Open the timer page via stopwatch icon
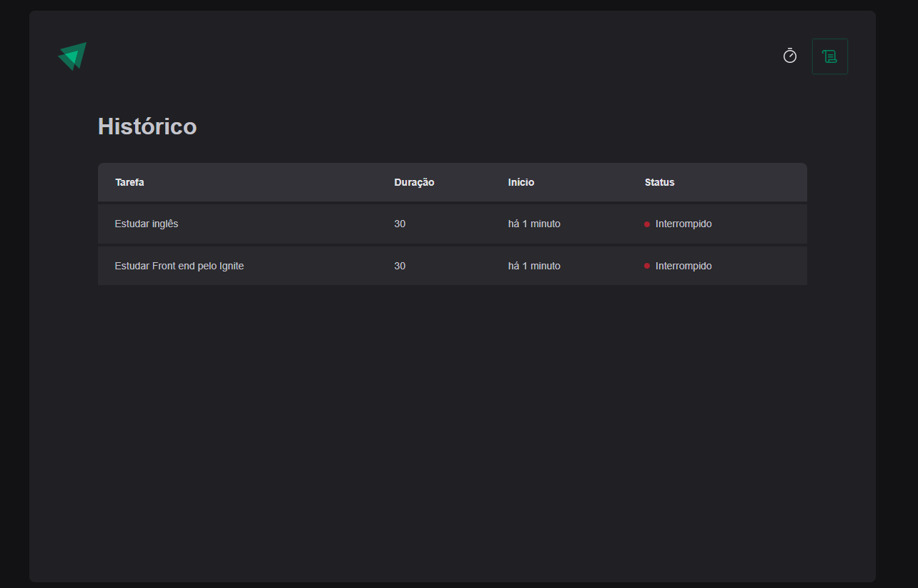 [x=790, y=56]
